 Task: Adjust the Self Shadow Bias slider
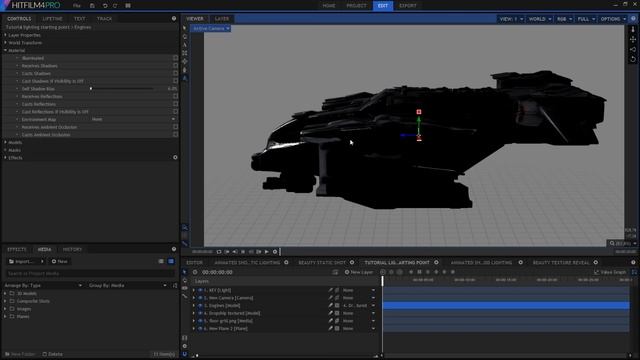pos(122,89)
